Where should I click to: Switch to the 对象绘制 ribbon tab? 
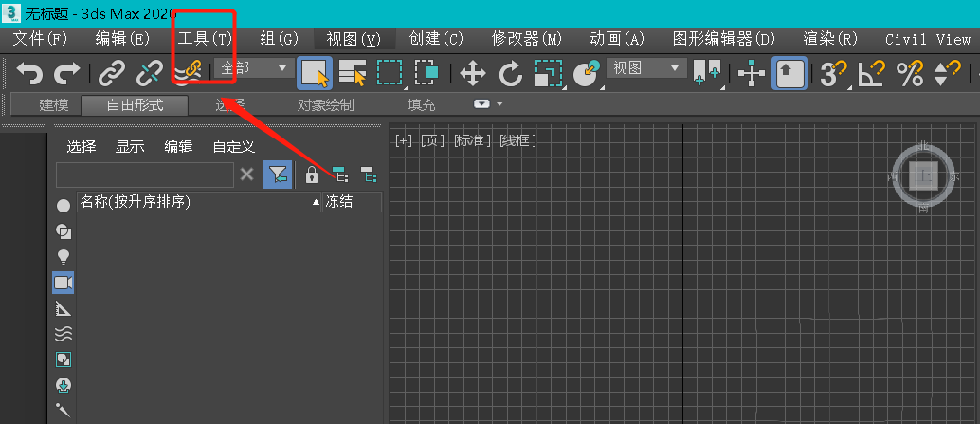[325, 105]
